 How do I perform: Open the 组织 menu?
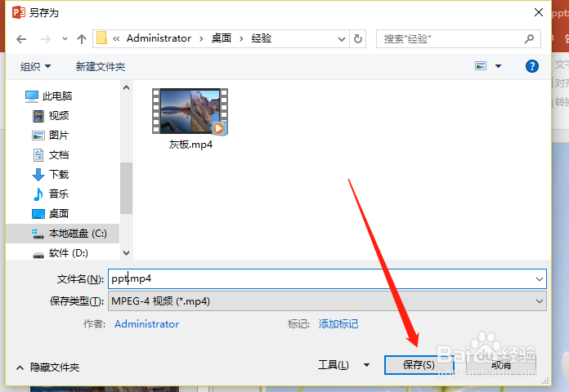tap(35, 66)
